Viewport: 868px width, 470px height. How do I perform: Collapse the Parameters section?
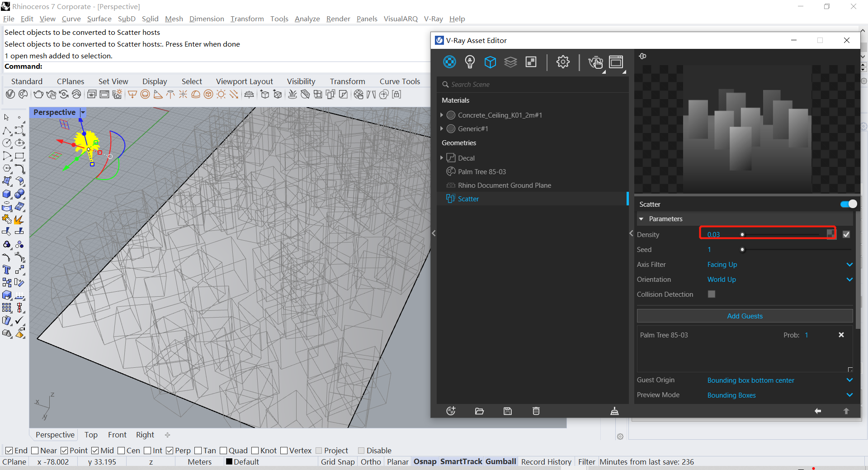(x=641, y=219)
